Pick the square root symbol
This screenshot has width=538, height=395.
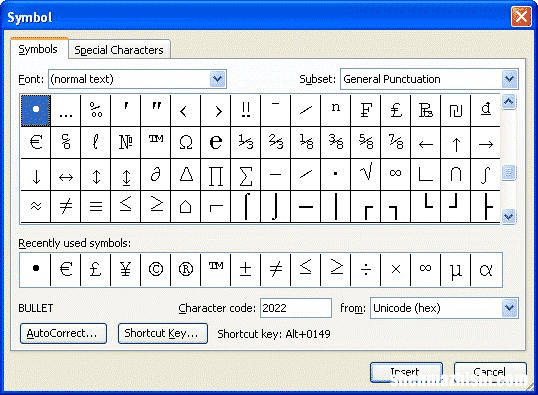click(x=366, y=175)
